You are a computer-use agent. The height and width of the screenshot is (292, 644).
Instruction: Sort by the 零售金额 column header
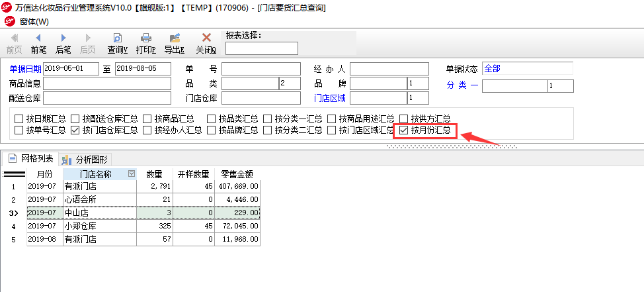point(237,173)
